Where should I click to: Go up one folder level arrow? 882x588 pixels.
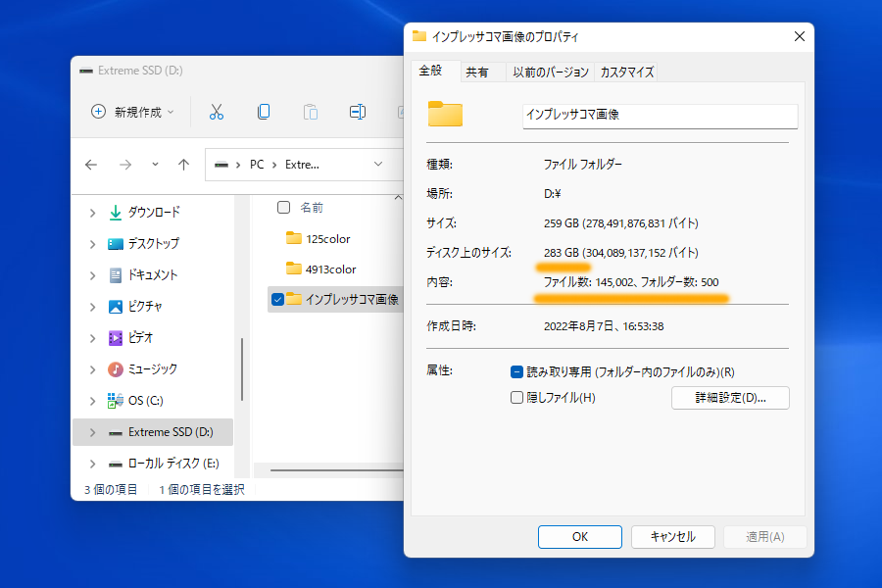(x=184, y=165)
